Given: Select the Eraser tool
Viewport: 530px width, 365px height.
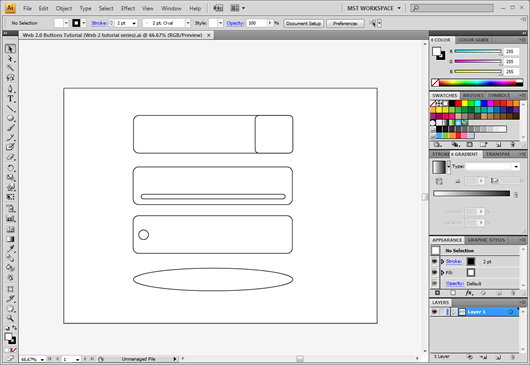Looking at the screenshot, I should click(10, 157).
